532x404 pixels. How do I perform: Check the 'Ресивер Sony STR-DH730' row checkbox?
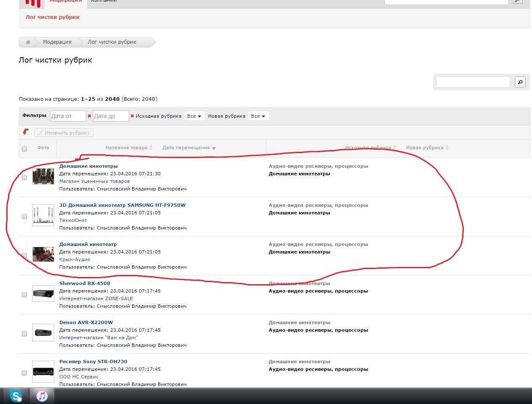pyautogui.click(x=24, y=373)
